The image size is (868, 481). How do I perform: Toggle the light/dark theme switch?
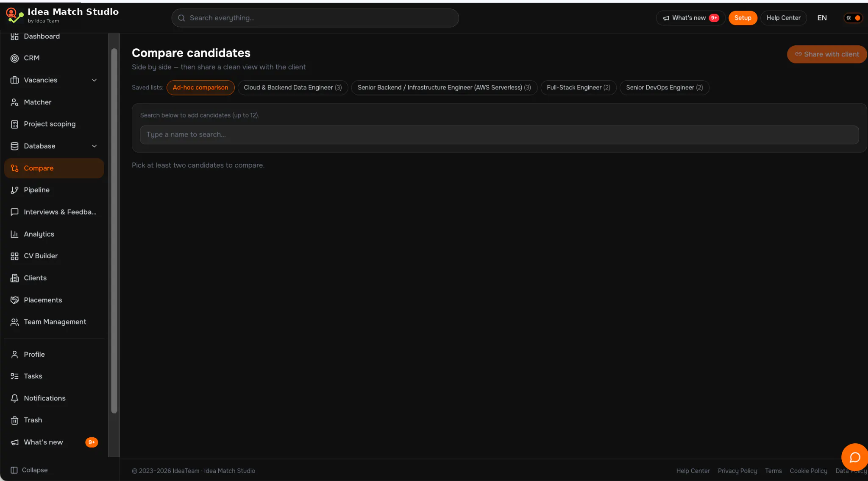tap(853, 18)
